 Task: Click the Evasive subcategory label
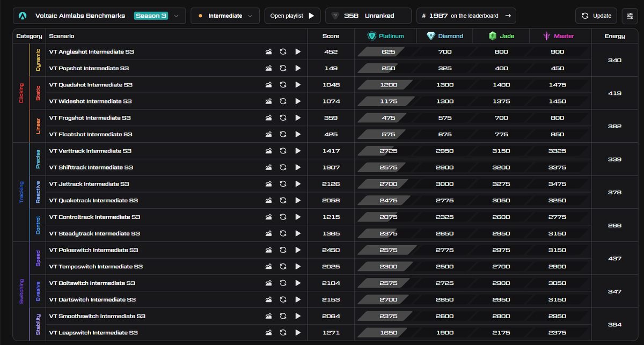(x=38, y=291)
